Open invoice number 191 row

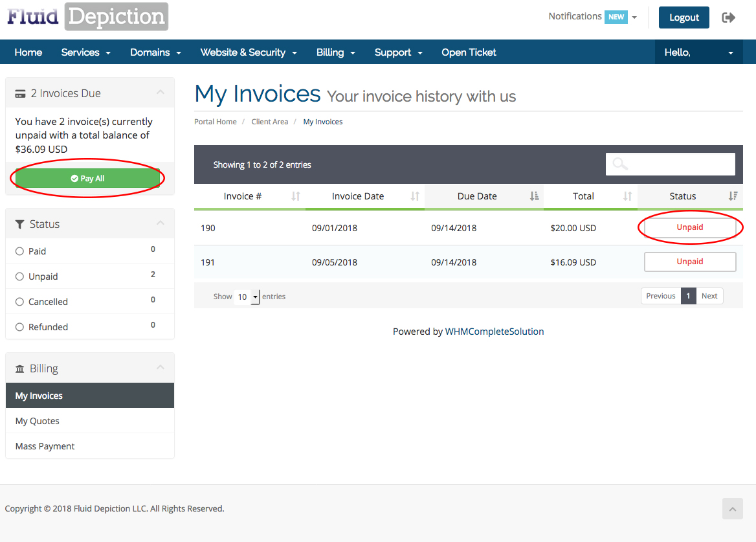coord(468,262)
